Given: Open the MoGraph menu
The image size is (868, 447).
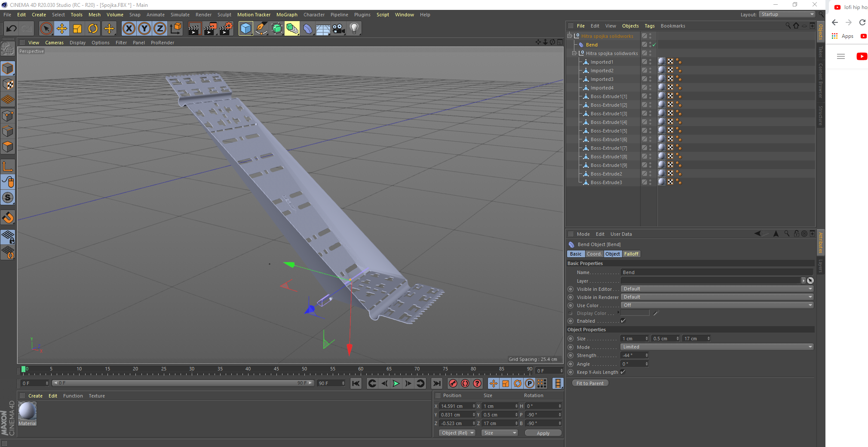Looking at the screenshot, I should [287, 14].
